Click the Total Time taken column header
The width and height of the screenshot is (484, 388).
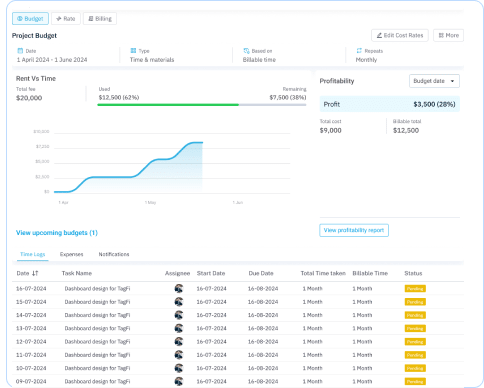pos(323,273)
